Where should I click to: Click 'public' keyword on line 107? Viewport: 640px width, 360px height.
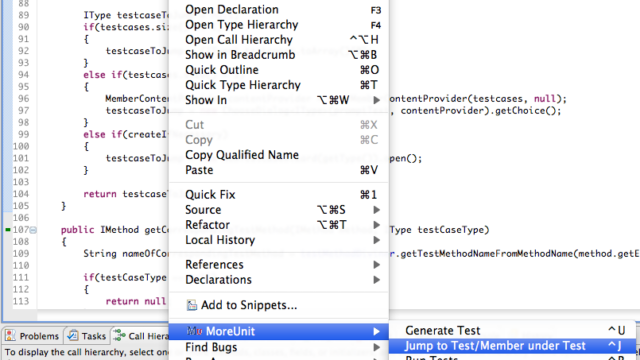[78, 230]
